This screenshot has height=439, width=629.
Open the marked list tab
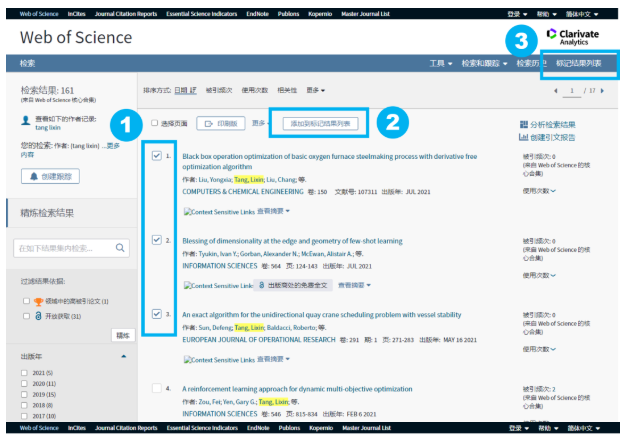pyautogui.click(x=578, y=63)
